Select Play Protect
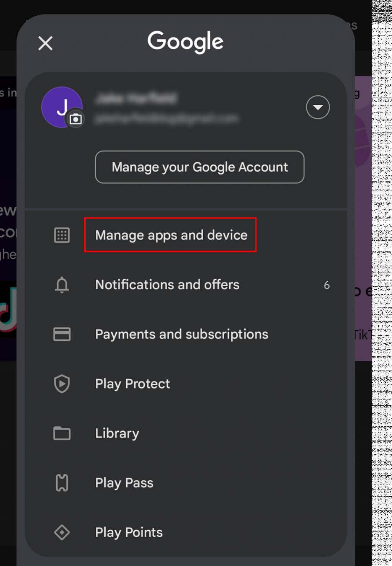The height and width of the screenshot is (566, 392). click(x=132, y=383)
